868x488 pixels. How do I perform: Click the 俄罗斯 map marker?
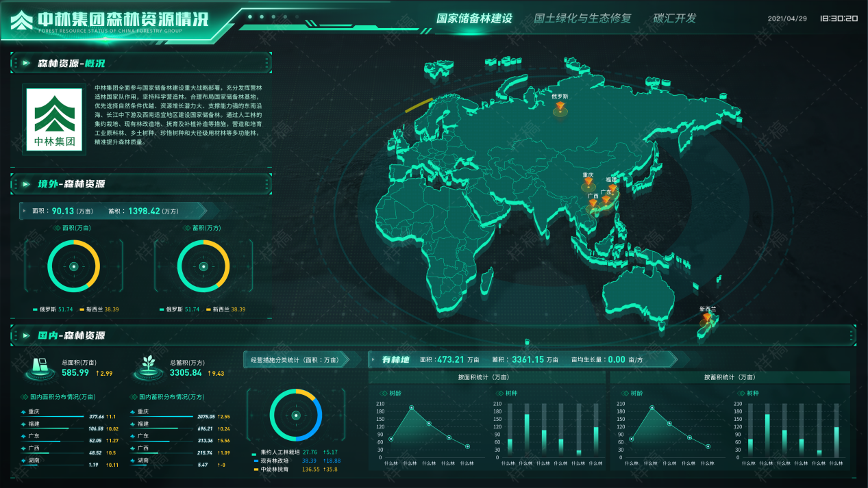click(x=560, y=108)
